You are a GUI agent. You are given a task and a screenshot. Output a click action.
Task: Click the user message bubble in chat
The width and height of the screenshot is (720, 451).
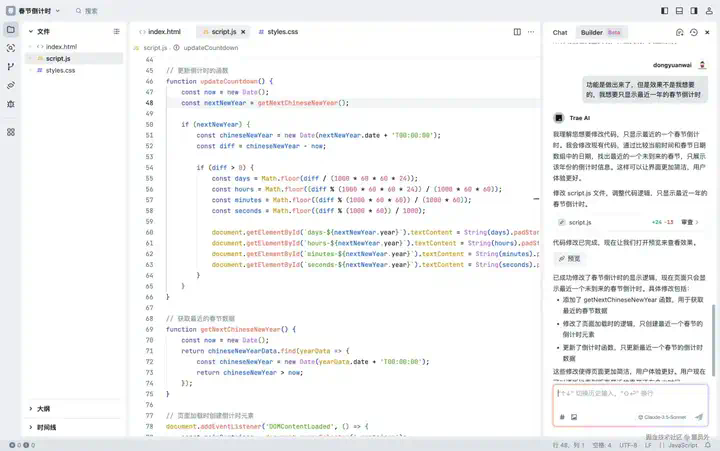643,90
